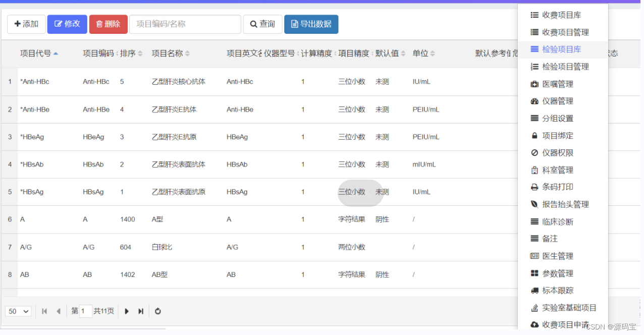Jump to first page using pagination icon
Viewport: 644px width, 335px height.
(44, 311)
